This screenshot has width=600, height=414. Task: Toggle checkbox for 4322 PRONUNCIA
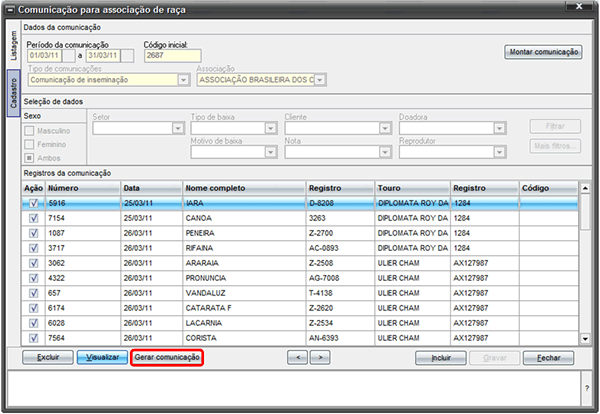34,278
